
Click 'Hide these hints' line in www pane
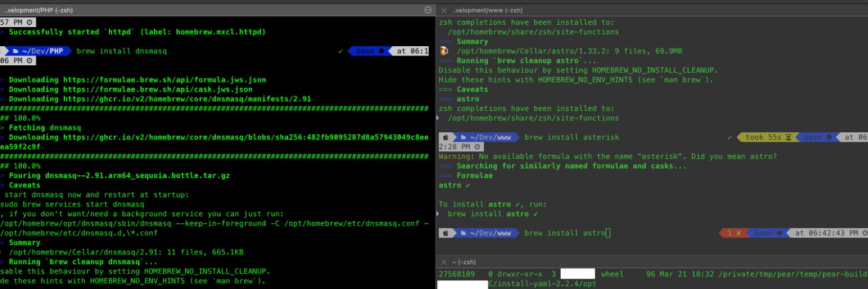point(576,80)
